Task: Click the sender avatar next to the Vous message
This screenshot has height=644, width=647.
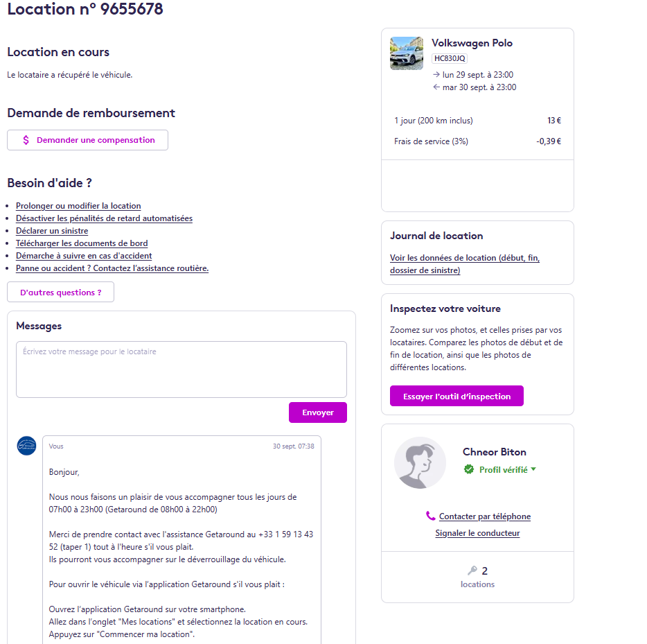Action: (x=26, y=446)
